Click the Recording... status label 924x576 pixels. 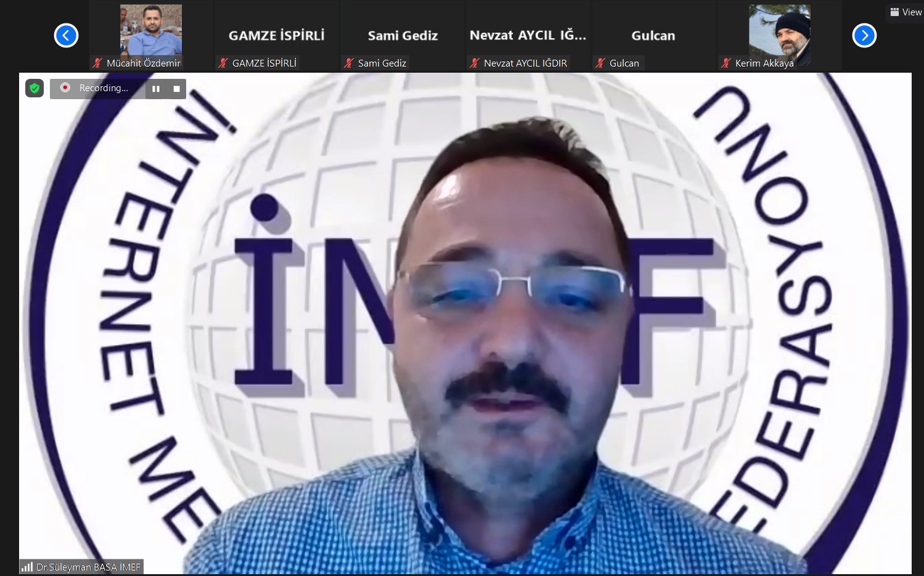pos(104,88)
